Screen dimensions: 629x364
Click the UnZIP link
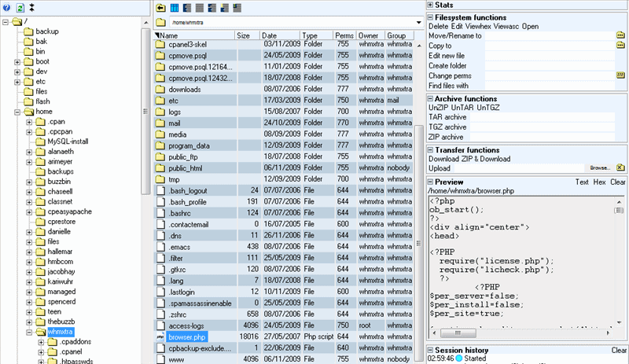point(438,107)
